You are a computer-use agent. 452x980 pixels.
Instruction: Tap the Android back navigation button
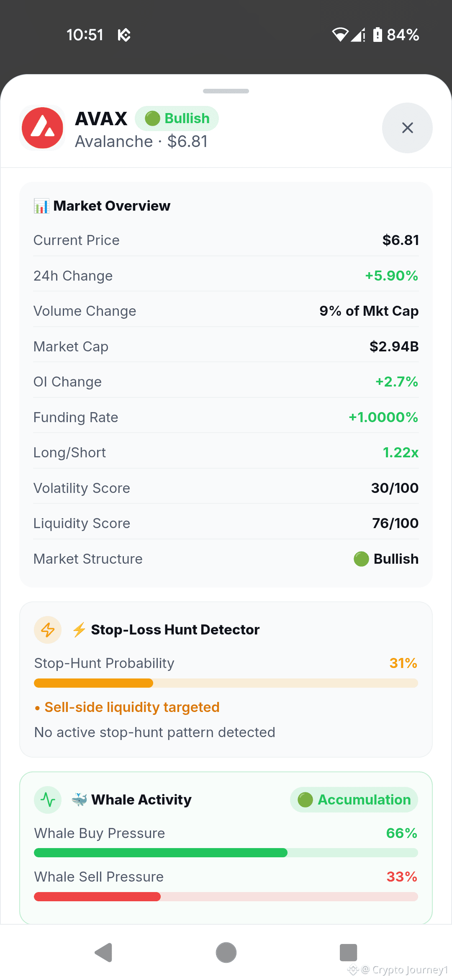pos(103,953)
